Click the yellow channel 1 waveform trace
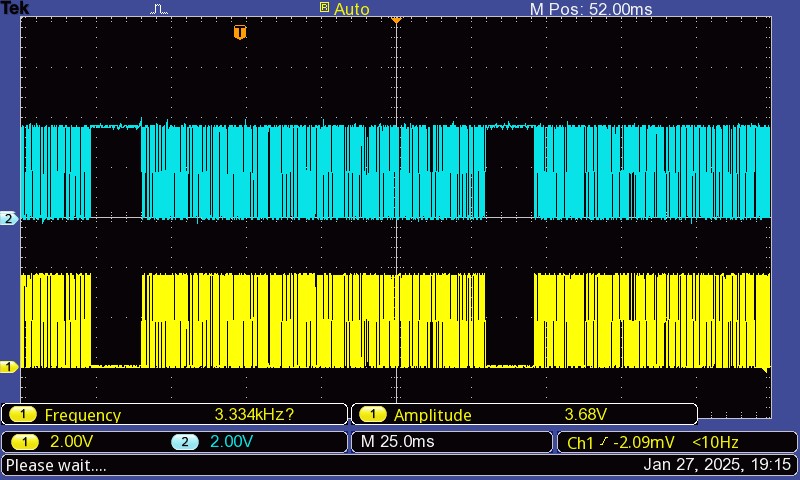The width and height of the screenshot is (800, 480). pos(300,320)
